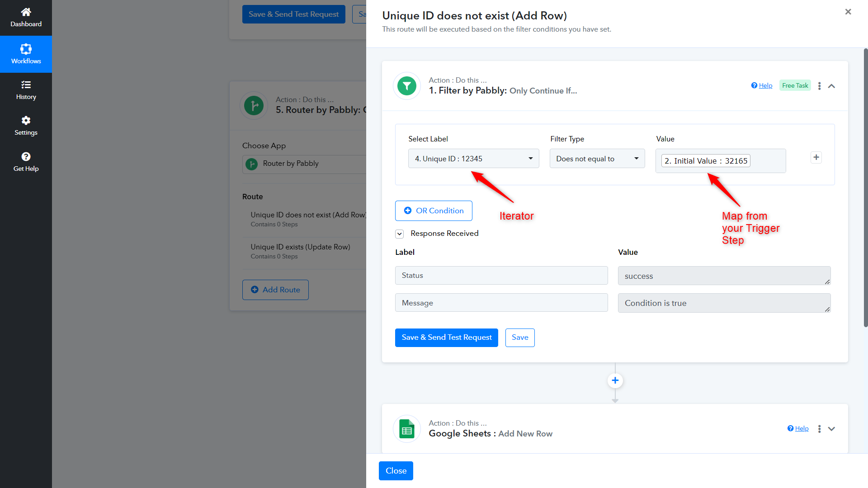The width and height of the screenshot is (868, 488).
Task: Open Get Help in sidebar
Action: tap(26, 162)
